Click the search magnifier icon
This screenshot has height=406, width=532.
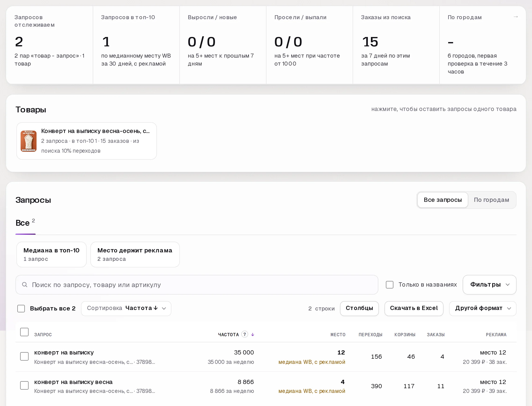pos(25,285)
